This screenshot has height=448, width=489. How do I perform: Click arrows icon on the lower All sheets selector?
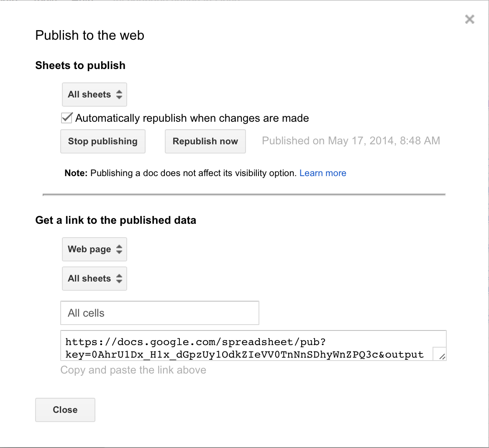pos(119,279)
